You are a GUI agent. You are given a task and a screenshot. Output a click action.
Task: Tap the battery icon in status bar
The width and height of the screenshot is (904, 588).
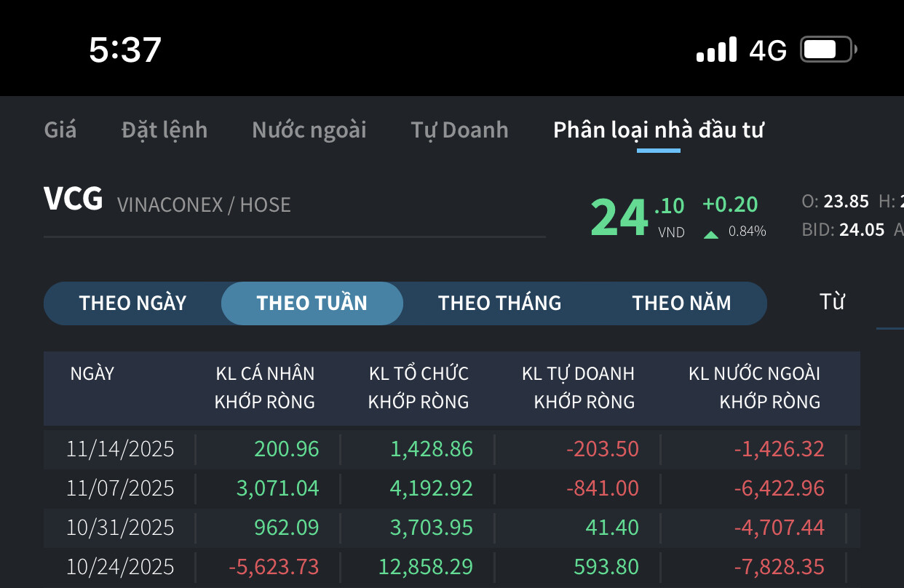pyautogui.click(x=828, y=49)
